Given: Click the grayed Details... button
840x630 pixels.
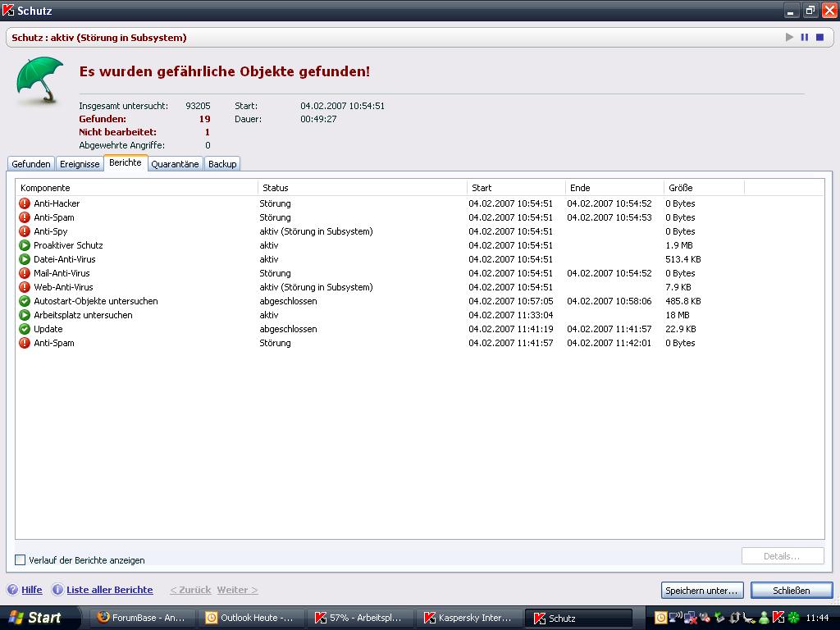Looking at the screenshot, I should pos(783,556).
